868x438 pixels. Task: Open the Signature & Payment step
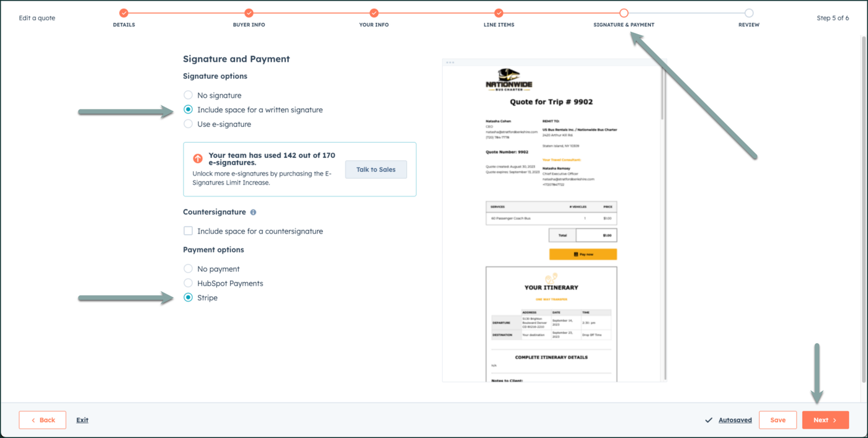tap(624, 13)
